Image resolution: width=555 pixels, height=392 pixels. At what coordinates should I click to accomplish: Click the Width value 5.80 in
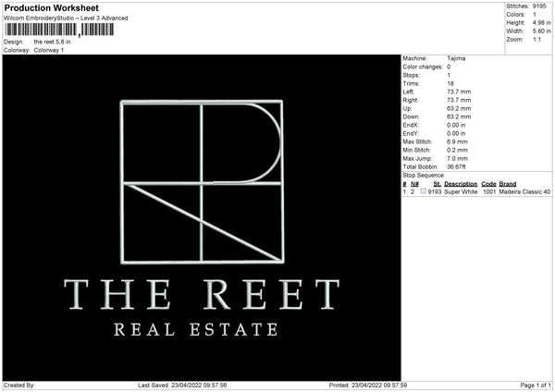click(541, 31)
